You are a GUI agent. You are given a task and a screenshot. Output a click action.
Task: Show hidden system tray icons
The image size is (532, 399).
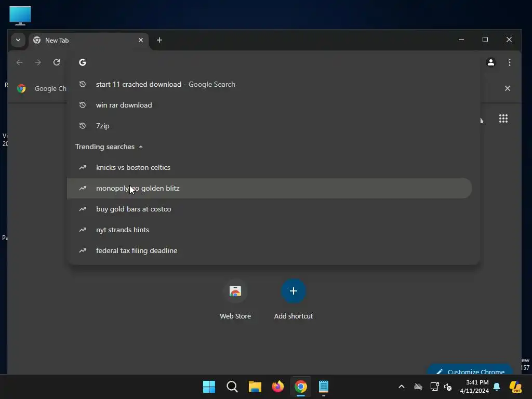(402, 387)
